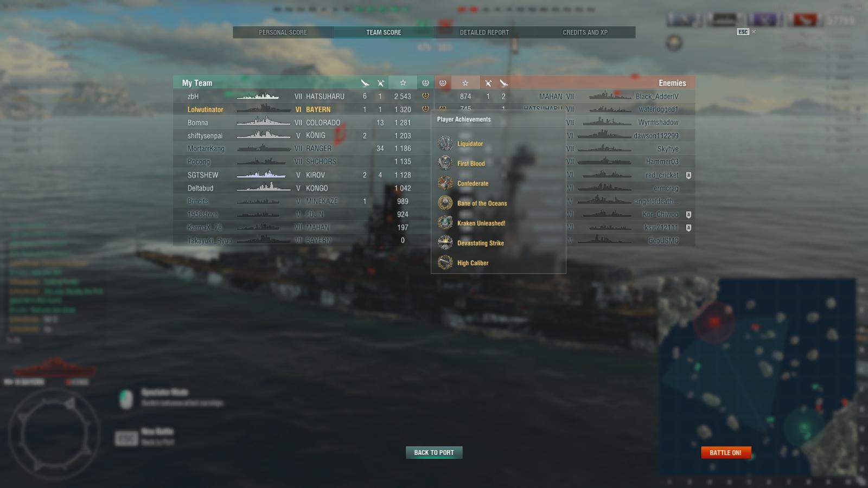Click the minimap in the corner
The image size is (868, 488).
click(757, 379)
